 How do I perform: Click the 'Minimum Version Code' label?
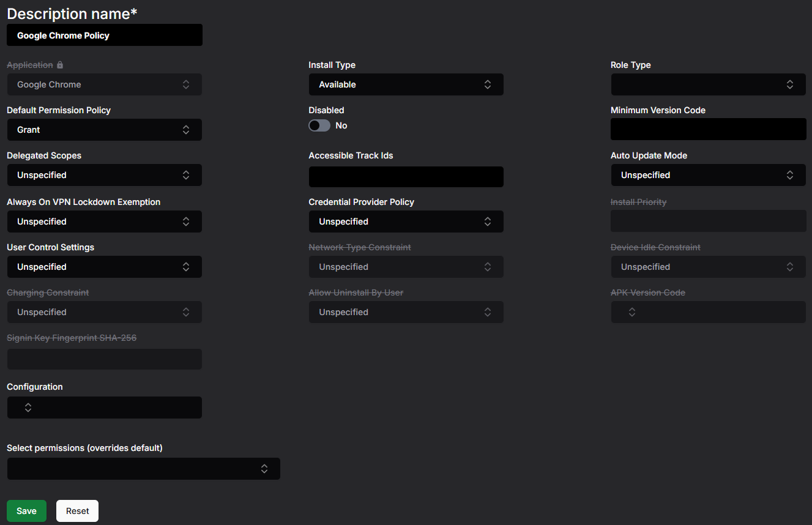point(658,110)
